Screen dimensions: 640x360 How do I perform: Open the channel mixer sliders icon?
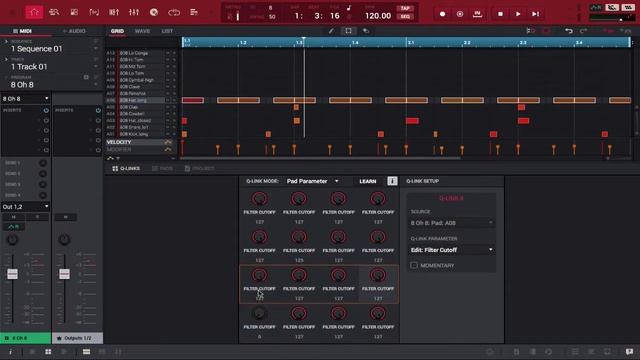(114, 12)
